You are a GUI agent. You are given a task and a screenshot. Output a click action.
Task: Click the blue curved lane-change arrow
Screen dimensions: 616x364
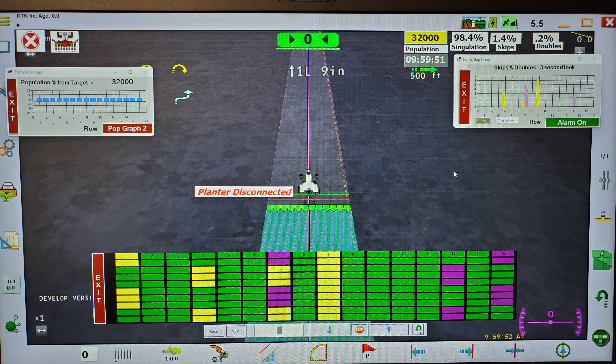(x=183, y=97)
